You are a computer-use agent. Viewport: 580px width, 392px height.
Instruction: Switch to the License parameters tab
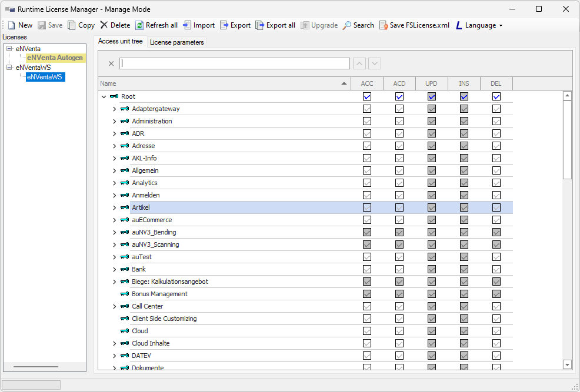(x=177, y=42)
